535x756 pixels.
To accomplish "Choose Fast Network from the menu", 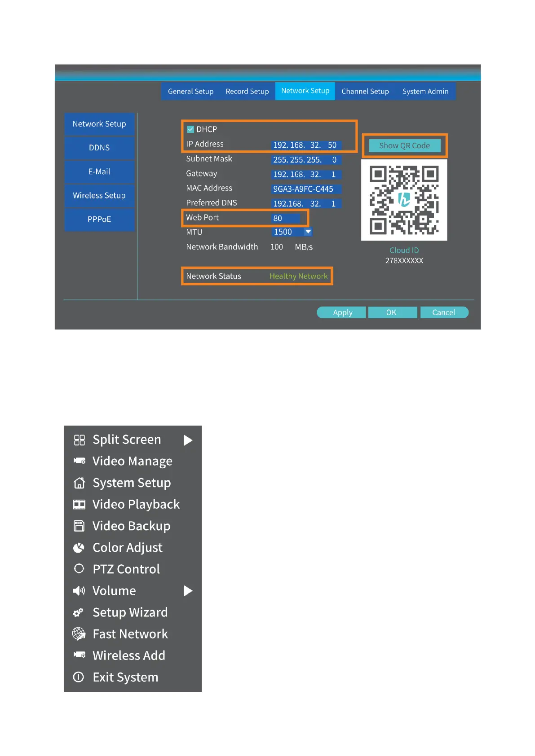I will coord(130,634).
